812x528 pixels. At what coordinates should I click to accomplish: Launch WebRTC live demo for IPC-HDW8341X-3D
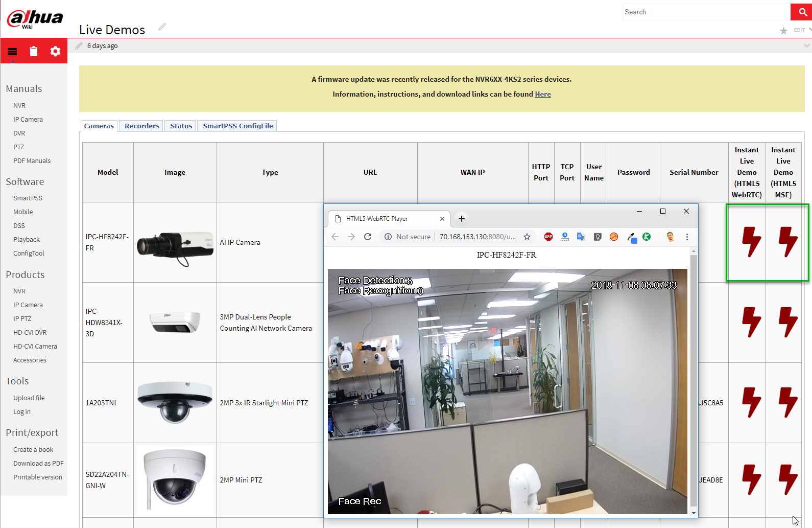tap(751, 322)
